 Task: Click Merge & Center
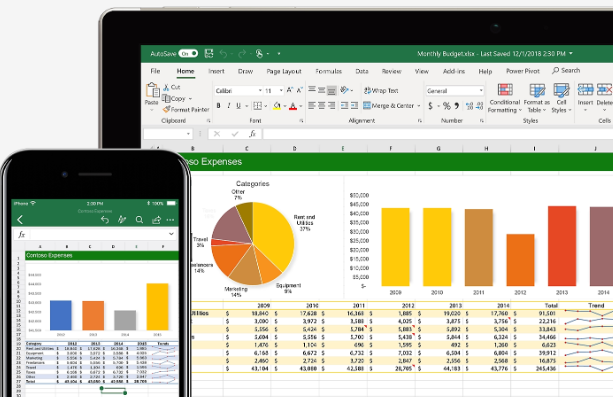coord(388,106)
